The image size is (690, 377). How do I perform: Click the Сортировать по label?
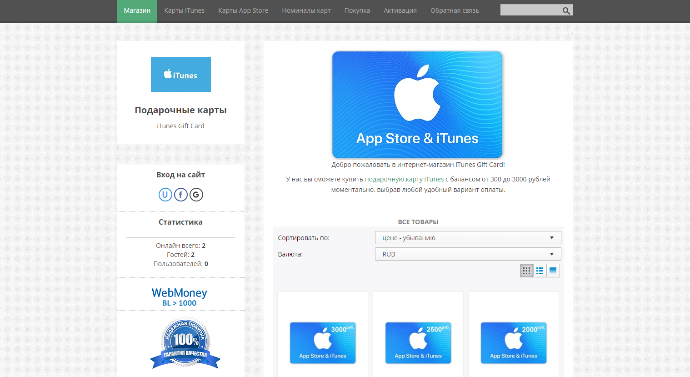pos(304,238)
